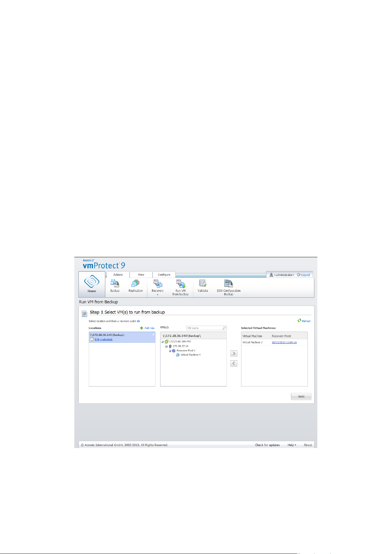Screen dimensions: 392x554
Task: Select Resource Pool 2 in tree
Action: 186,350
